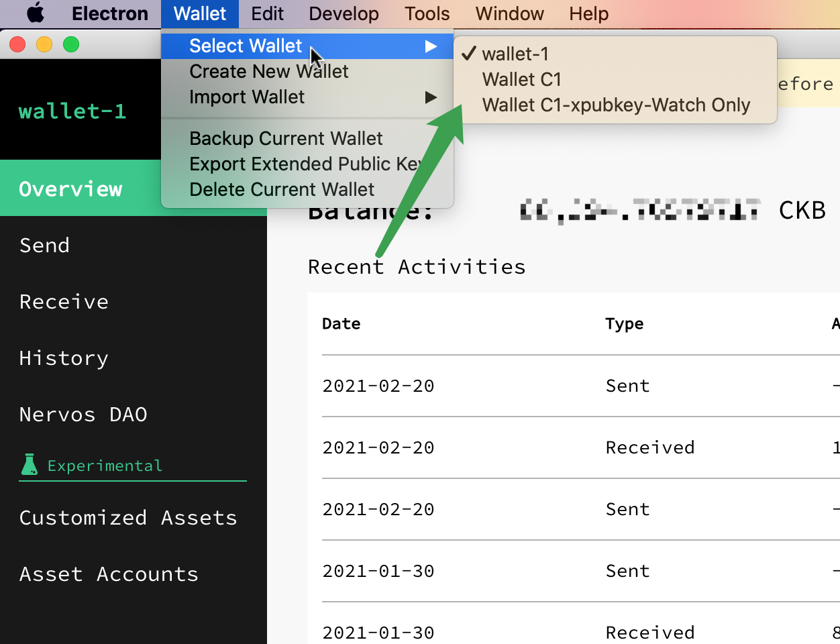Screen dimensions: 840x644
Task: Go to Overview in sidebar
Action: pyautogui.click(x=134, y=189)
